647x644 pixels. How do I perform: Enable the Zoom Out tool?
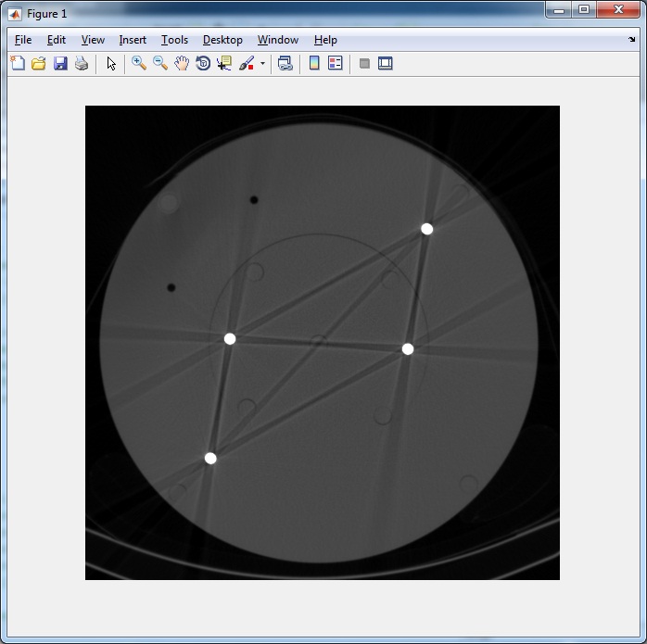pyautogui.click(x=160, y=64)
